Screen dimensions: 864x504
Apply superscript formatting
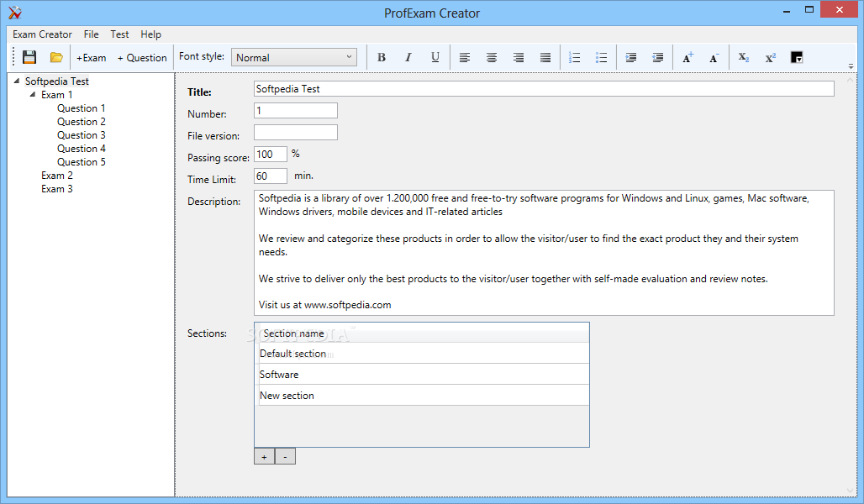(x=771, y=57)
